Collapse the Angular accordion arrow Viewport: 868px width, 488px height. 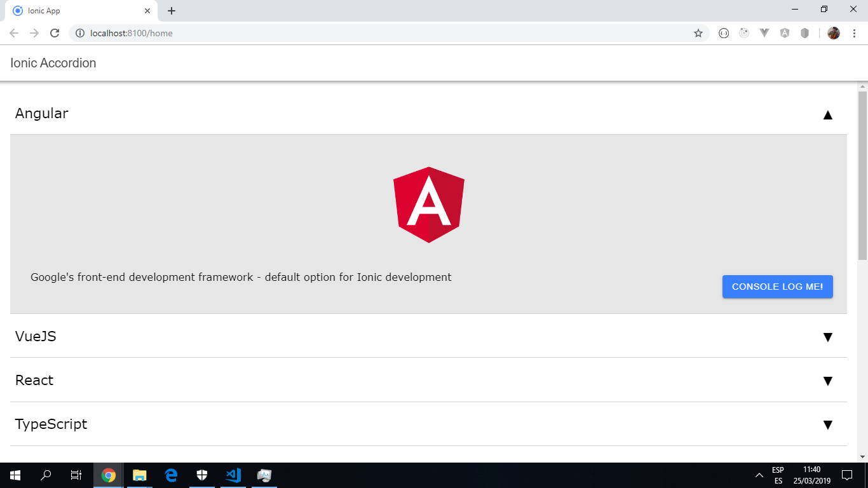point(827,115)
